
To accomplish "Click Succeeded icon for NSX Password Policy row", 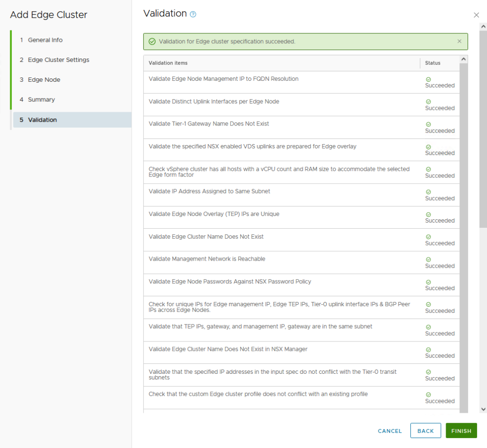I will pos(428,282).
